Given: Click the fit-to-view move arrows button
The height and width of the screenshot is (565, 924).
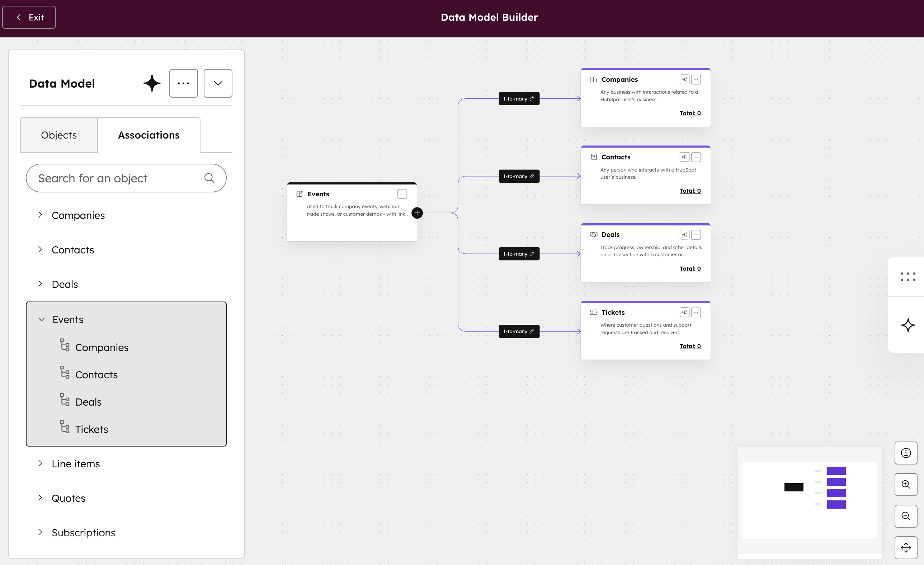Looking at the screenshot, I should tap(906, 547).
